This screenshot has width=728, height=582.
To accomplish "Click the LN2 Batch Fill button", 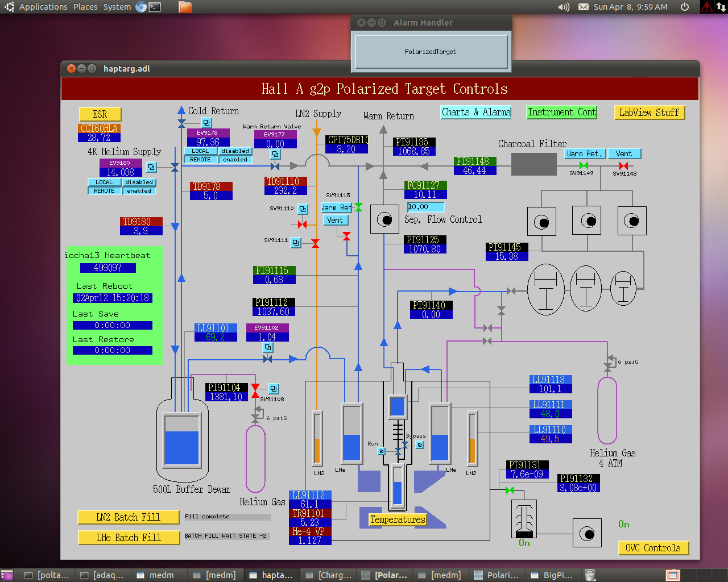I will (x=129, y=517).
